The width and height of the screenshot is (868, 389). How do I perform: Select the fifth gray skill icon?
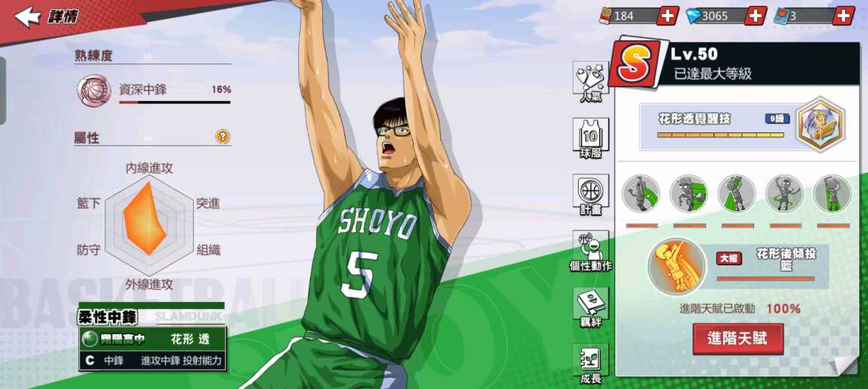coord(833,194)
